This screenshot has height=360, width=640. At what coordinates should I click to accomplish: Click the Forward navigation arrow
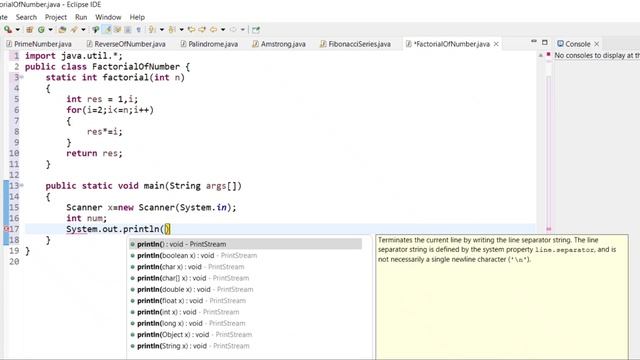tap(233, 29)
